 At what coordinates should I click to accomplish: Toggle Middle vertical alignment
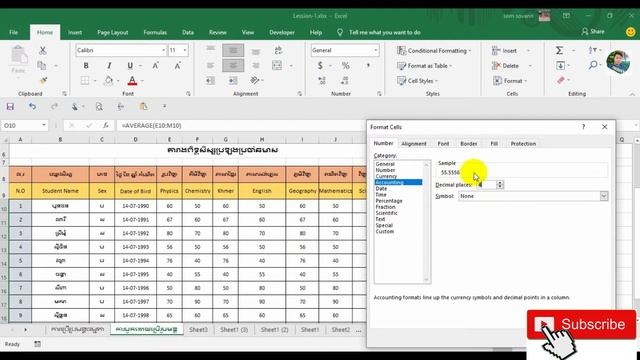point(233,50)
